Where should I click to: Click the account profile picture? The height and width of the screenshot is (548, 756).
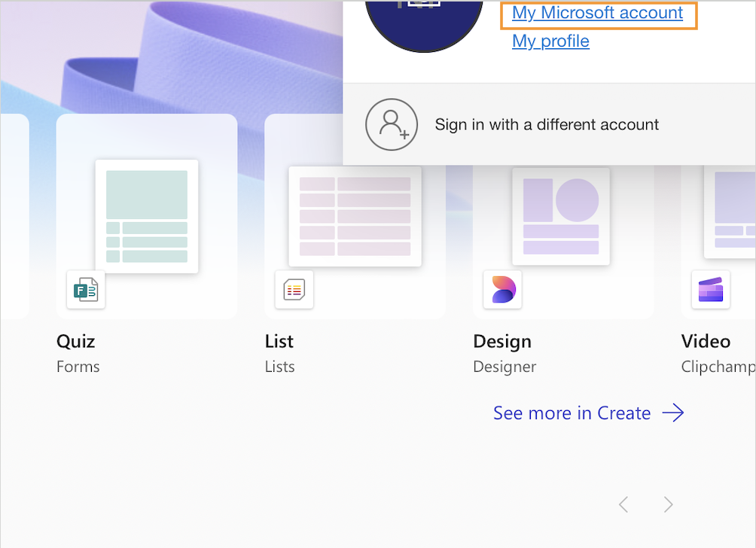tap(424, 26)
